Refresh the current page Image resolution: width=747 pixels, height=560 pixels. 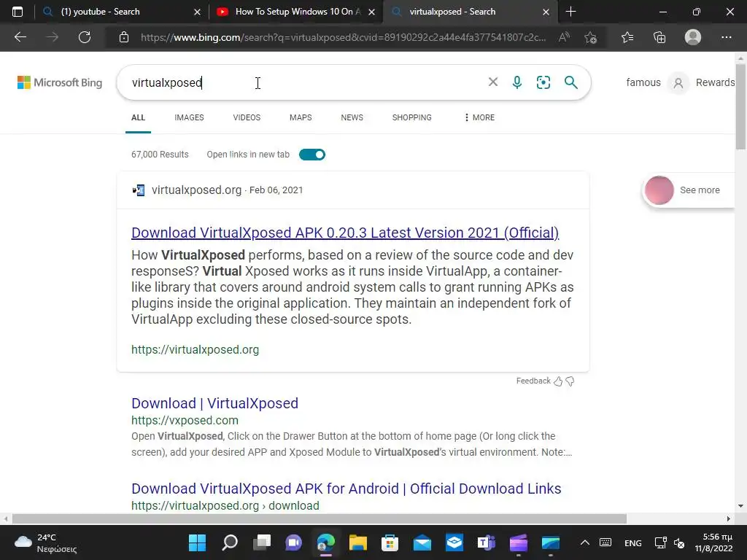pos(85,37)
